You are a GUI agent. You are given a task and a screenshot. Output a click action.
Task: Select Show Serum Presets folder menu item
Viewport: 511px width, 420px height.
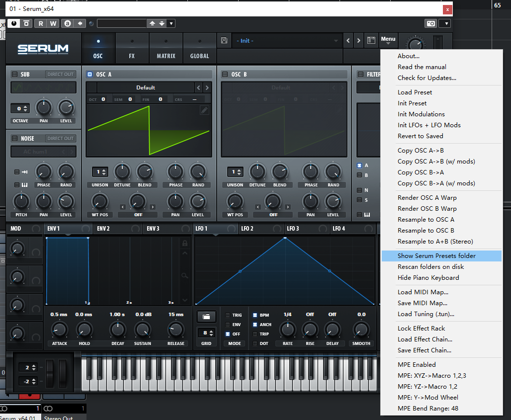(441, 256)
